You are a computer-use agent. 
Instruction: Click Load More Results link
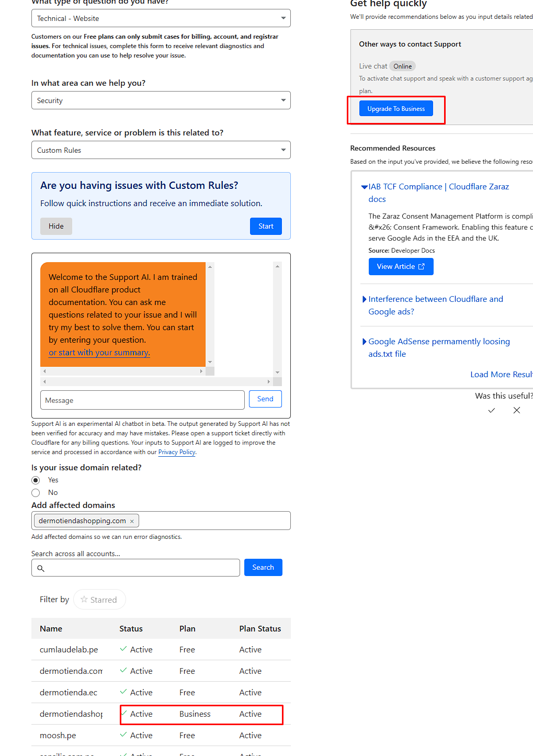(x=501, y=375)
